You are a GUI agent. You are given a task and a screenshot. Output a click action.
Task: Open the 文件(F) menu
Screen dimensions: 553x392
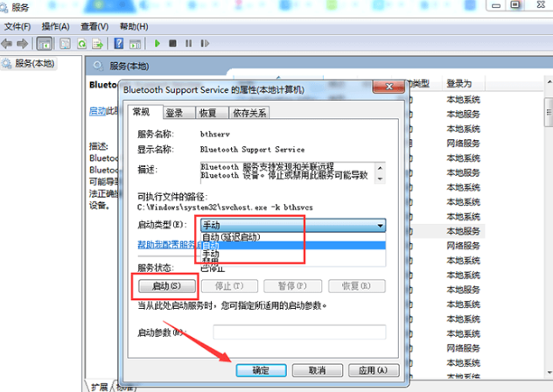tap(17, 26)
